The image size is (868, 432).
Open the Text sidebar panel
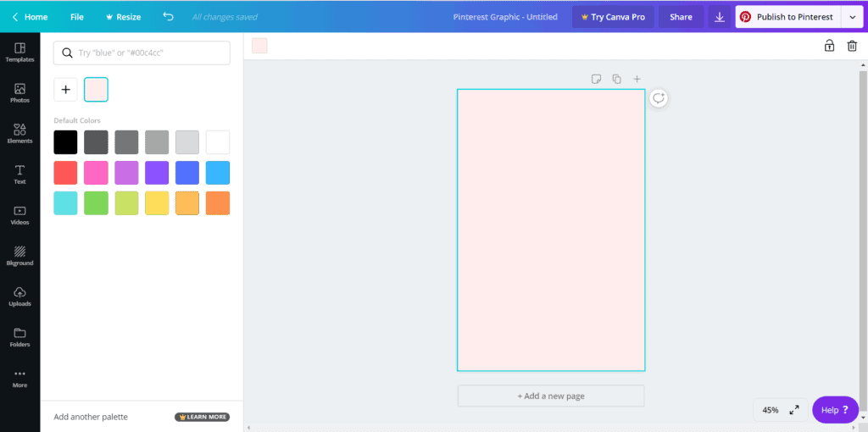pos(20,174)
